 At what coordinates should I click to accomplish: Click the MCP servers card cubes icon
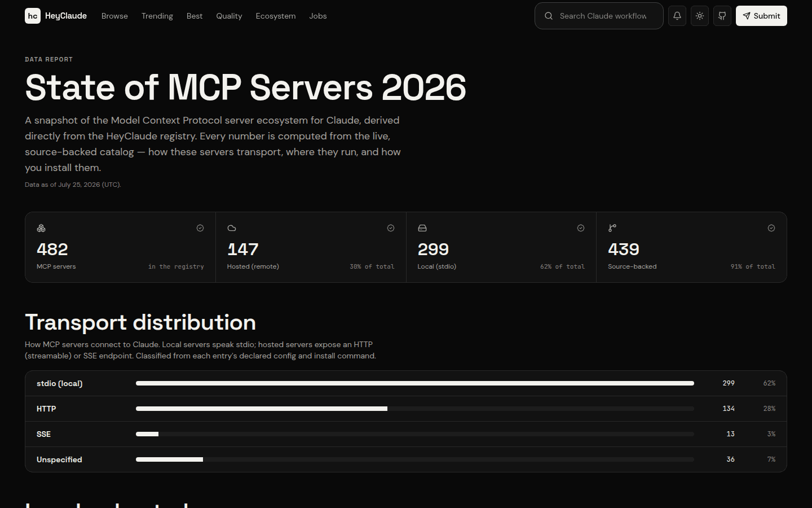[x=41, y=228]
